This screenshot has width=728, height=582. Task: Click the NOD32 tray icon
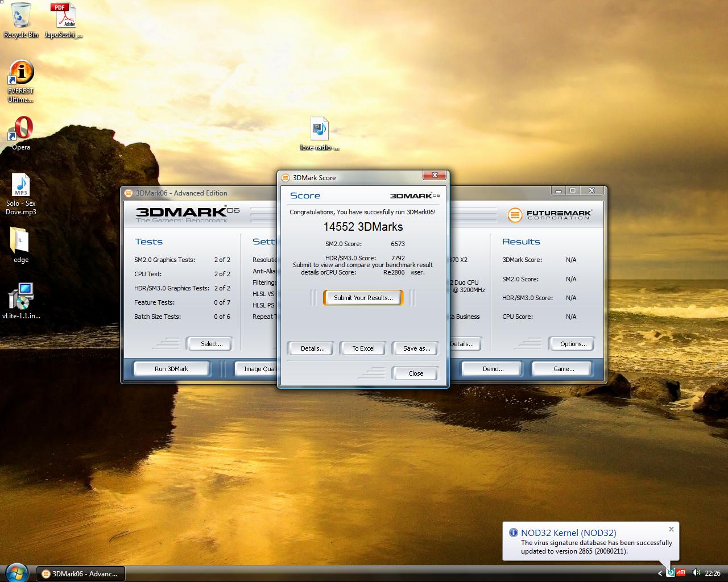(x=670, y=573)
